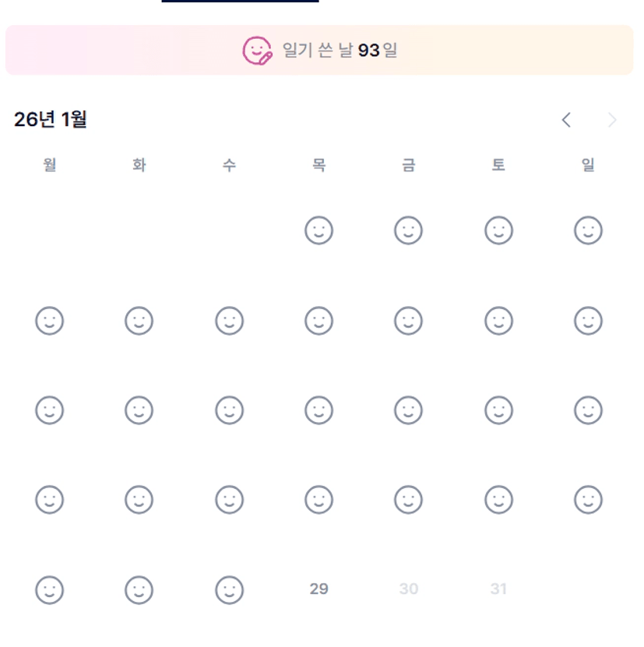Open the smiley entry on second-row Monday

click(x=50, y=320)
